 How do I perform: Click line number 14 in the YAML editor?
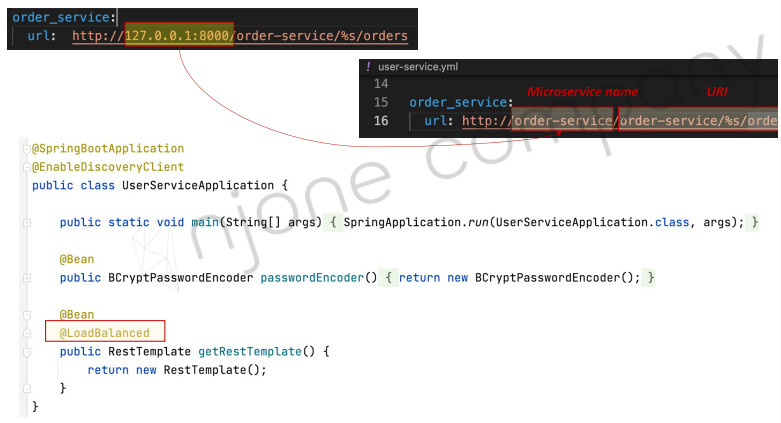[x=381, y=84]
